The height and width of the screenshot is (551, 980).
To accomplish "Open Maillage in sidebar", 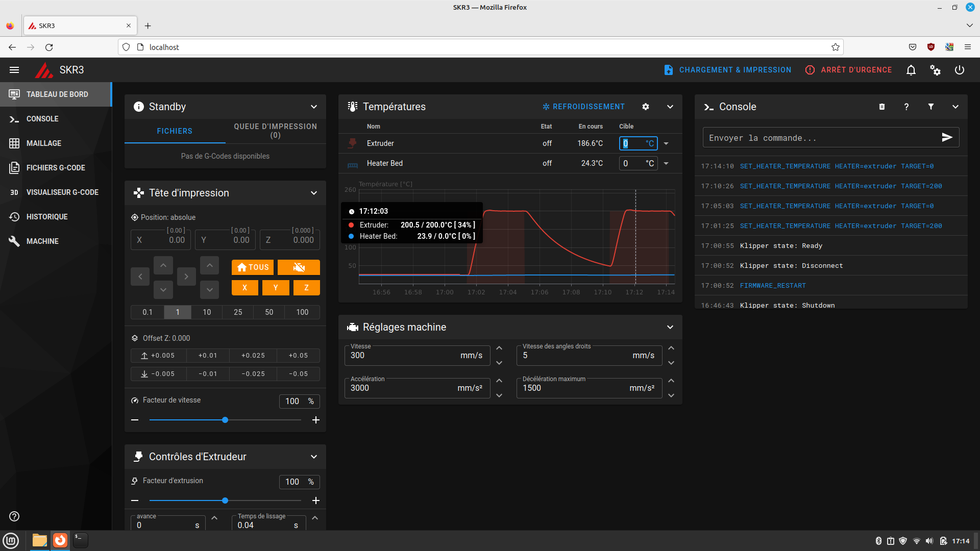I will click(x=44, y=143).
